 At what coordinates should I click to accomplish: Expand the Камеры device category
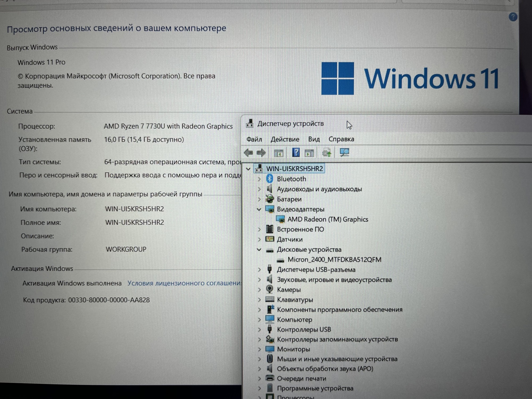pyautogui.click(x=259, y=290)
